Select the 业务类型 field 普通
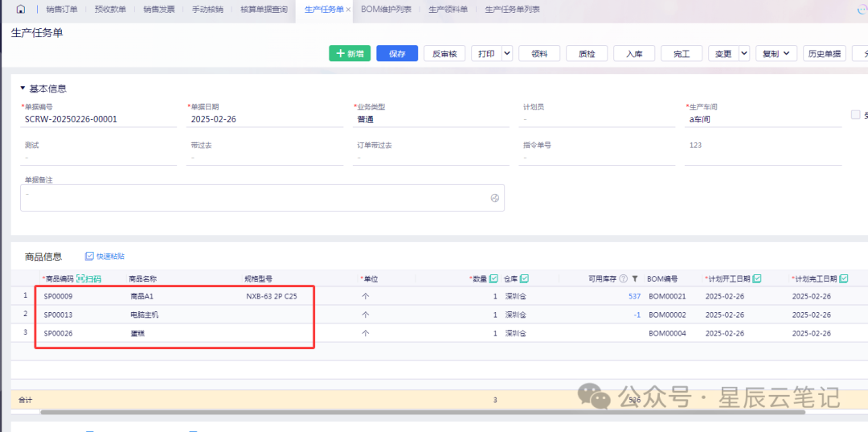The height and width of the screenshot is (432, 868). [432, 119]
